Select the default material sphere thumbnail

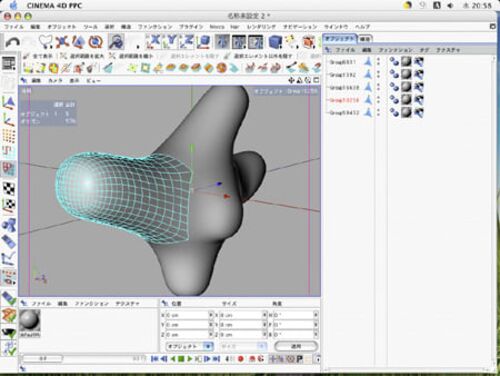(x=30, y=321)
